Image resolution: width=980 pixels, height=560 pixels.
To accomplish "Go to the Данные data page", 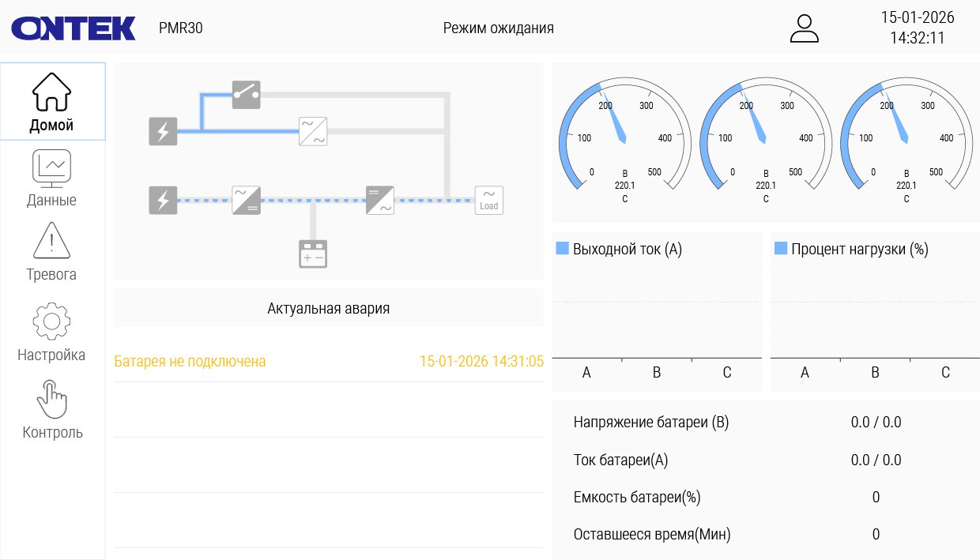I will pos(52,179).
